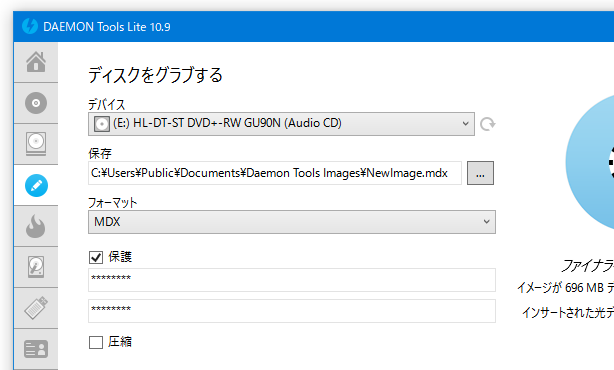The image size is (614, 370).
Task: Open the hard disk VHD sidebar icon
Action: (x=36, y=267)
